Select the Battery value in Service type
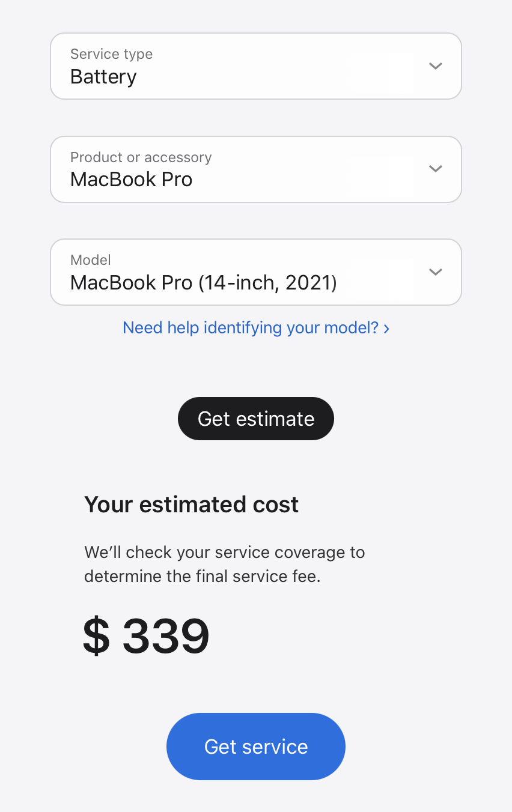Image resolution: width=512 pixels, height=812 pixels. (x=103, y=77)
